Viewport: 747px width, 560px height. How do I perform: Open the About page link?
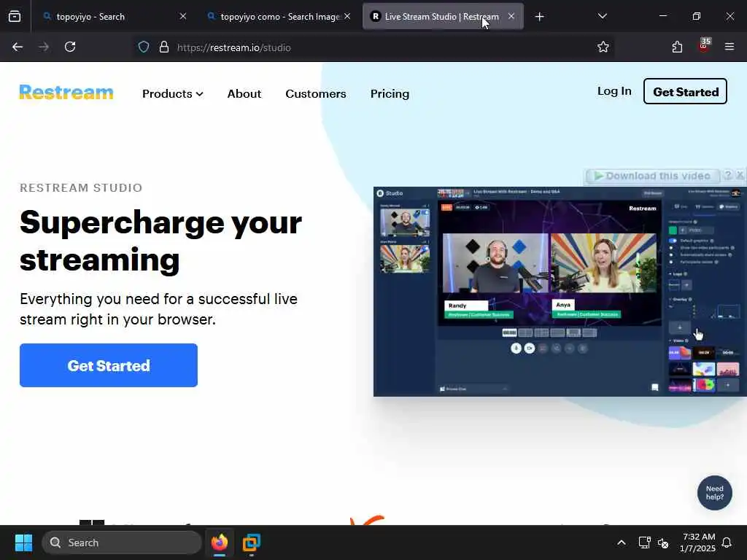(244, 94)
